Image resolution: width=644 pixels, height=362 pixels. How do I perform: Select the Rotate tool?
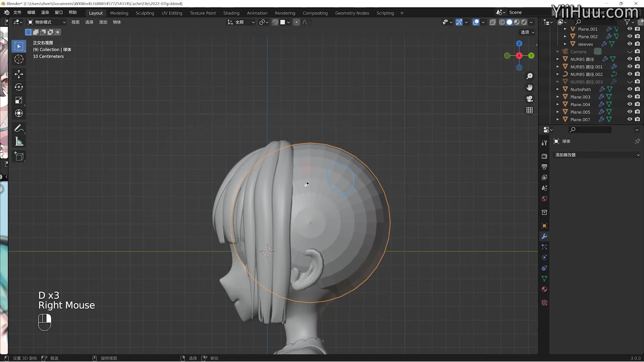(19, 87)
